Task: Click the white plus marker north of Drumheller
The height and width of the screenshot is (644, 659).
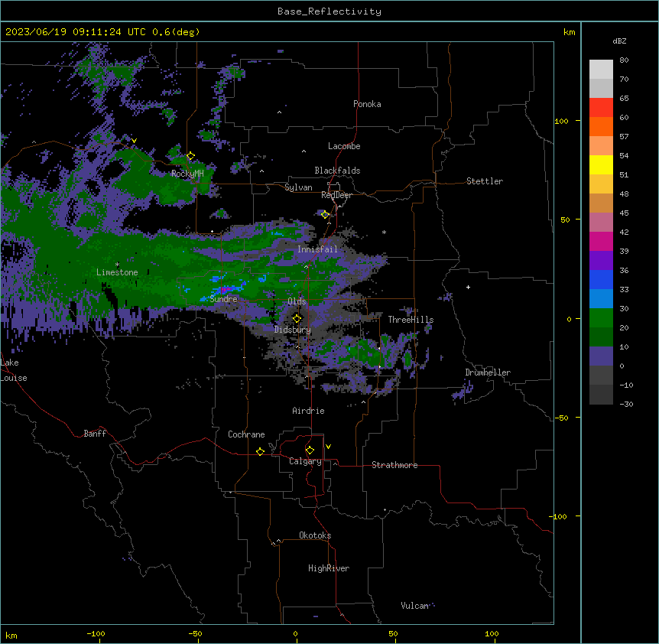Action: 468,287
